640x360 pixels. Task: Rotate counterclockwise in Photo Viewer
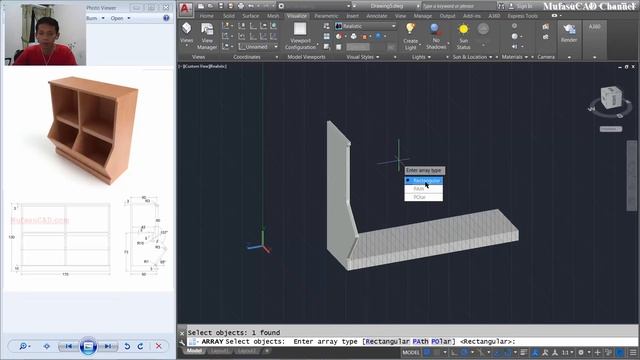pyautogui.click(x=127, y=346)
